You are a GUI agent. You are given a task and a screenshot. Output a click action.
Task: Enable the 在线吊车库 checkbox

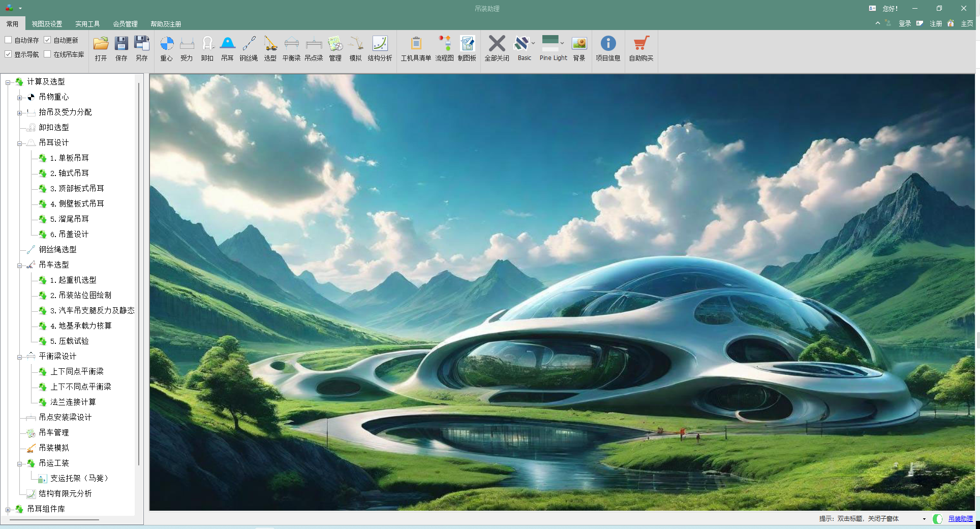point(47,54)
